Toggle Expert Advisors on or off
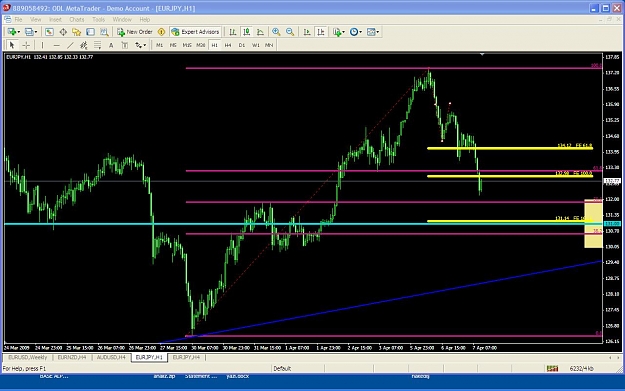The width and height of the screenshot is (625, 391). 195,32
